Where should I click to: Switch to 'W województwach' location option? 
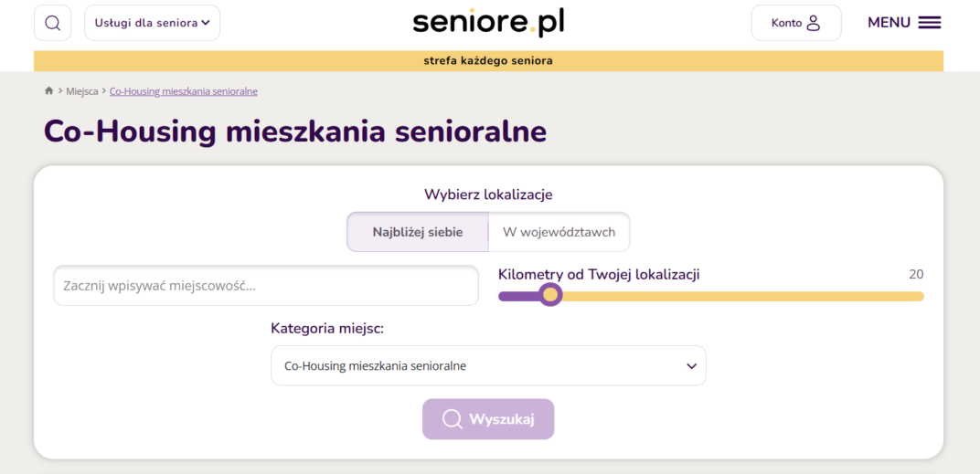[x=559, y=232]
